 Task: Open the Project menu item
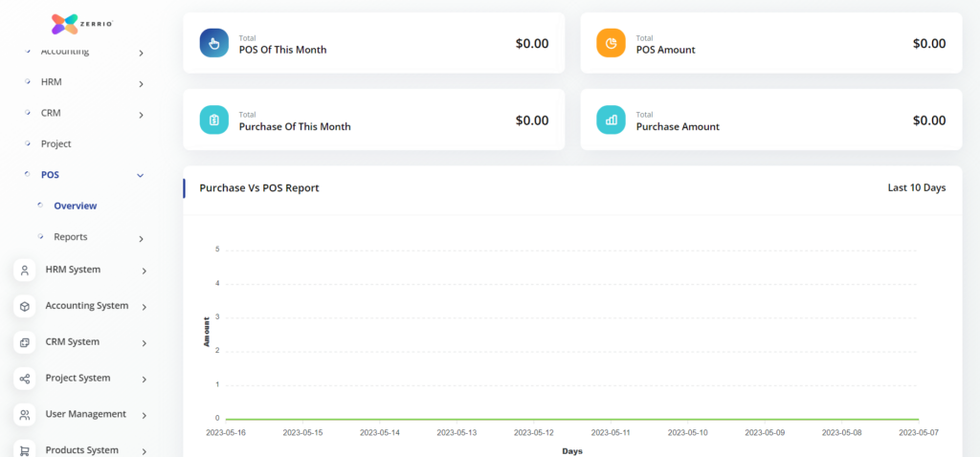[56, 144]
